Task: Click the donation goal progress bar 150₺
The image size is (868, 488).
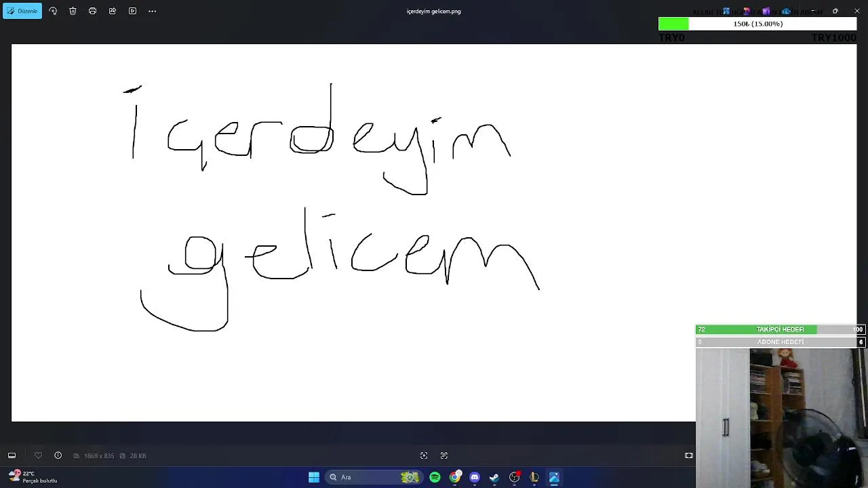Action: (757, 24)
